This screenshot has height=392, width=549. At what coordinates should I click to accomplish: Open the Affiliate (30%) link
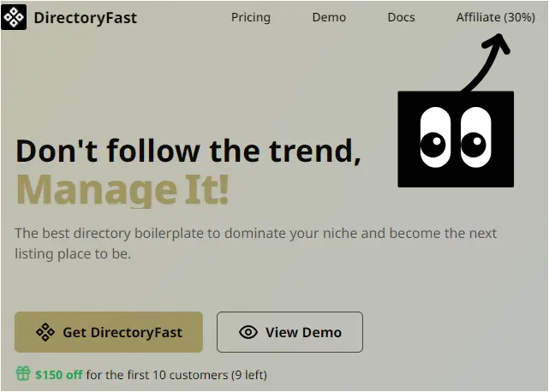click(x=495, y=17)
